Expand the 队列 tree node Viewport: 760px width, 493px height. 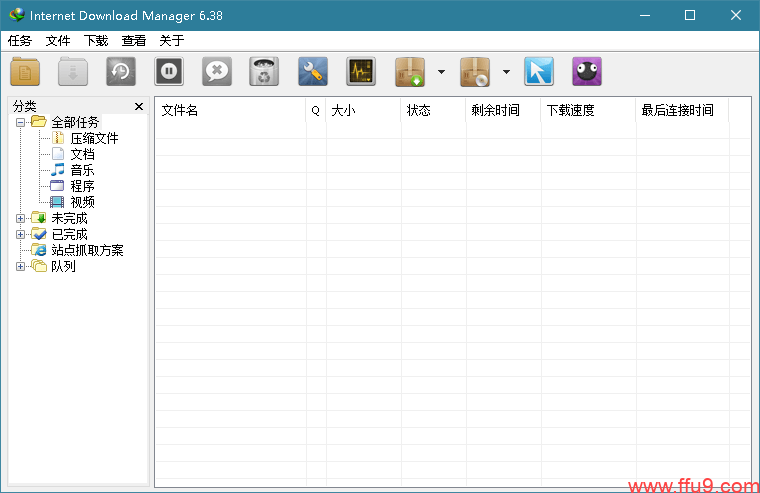click(20, 266)
